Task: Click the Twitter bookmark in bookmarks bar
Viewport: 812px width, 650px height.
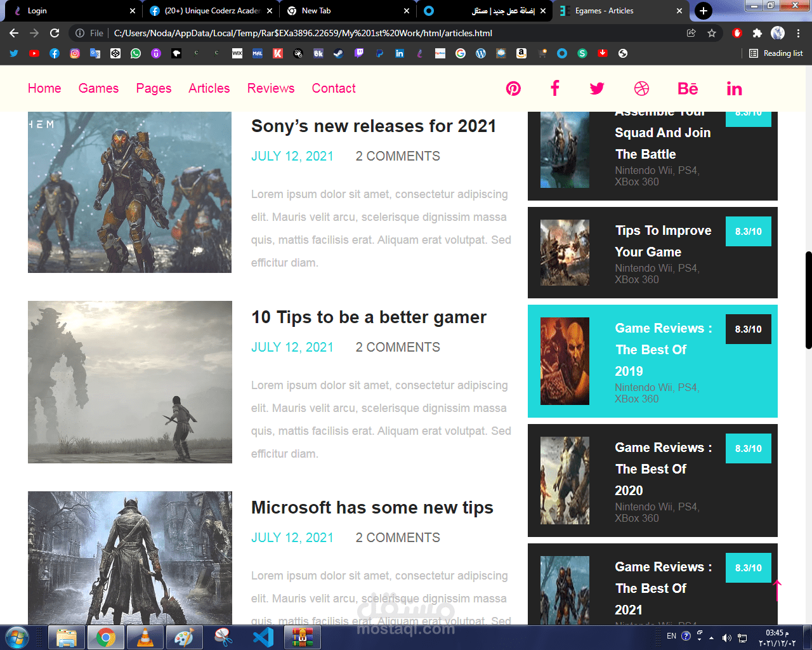Action: tap(14, 53)
